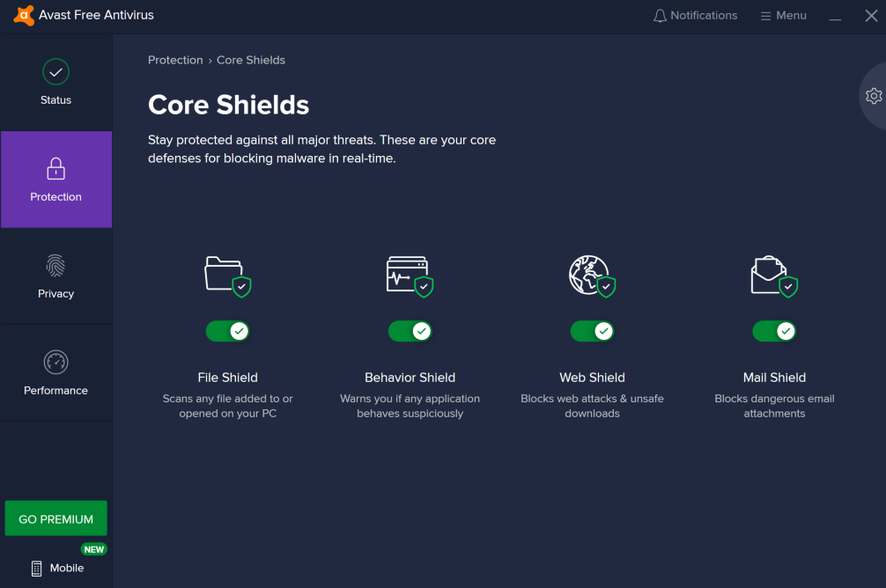Open Core Shields settings gear
This screenshot has height=588, width=886.
pos(874,96)
